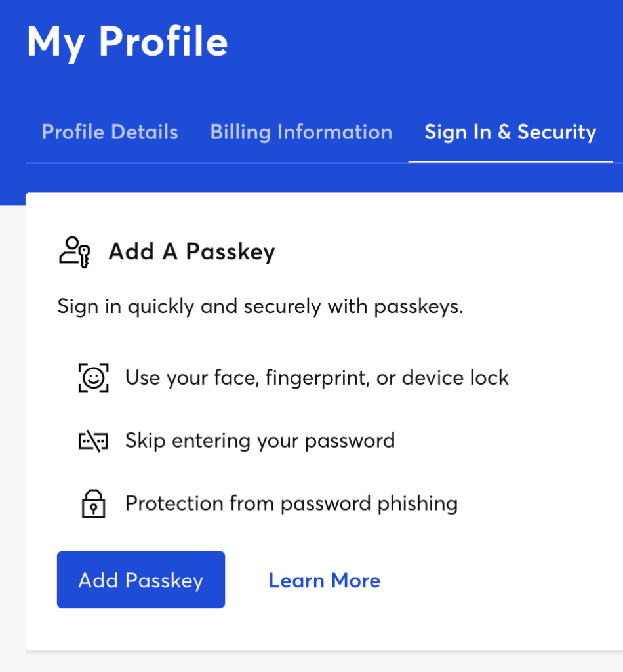This screenshot has width=623, height=672.
Task: Click the 'Skip entering your password' text
Action: 260,440
